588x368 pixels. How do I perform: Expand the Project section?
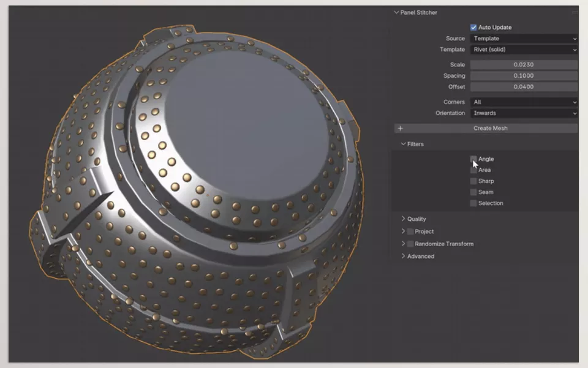pyautogui.click(x=404, y=231)
